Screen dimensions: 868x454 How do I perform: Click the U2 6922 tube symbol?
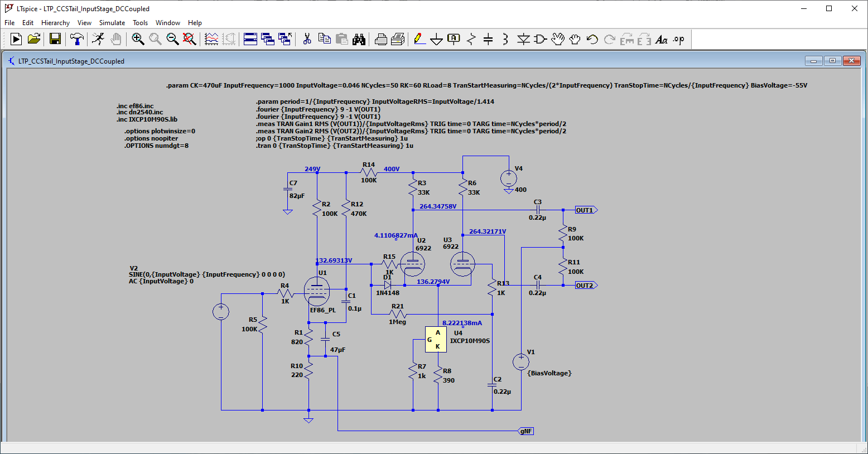[412, 264]
